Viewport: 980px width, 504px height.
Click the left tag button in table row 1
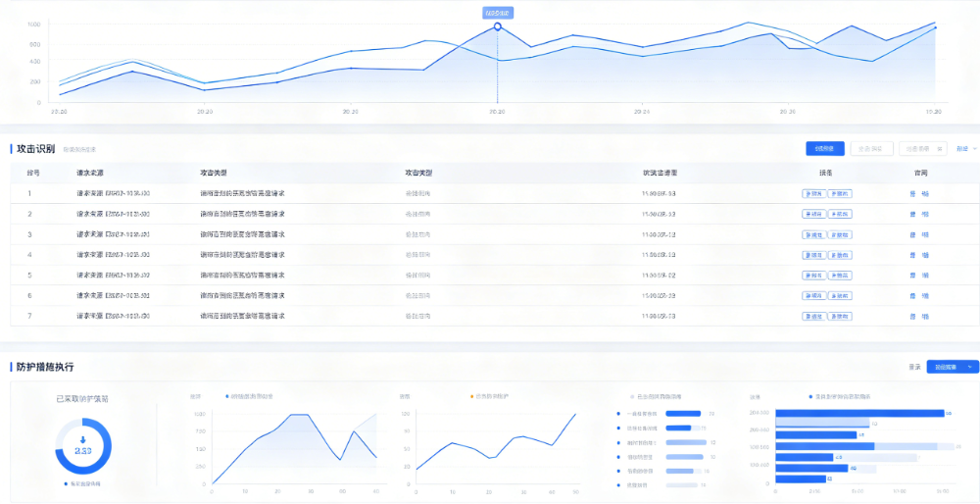coord(813,194)
